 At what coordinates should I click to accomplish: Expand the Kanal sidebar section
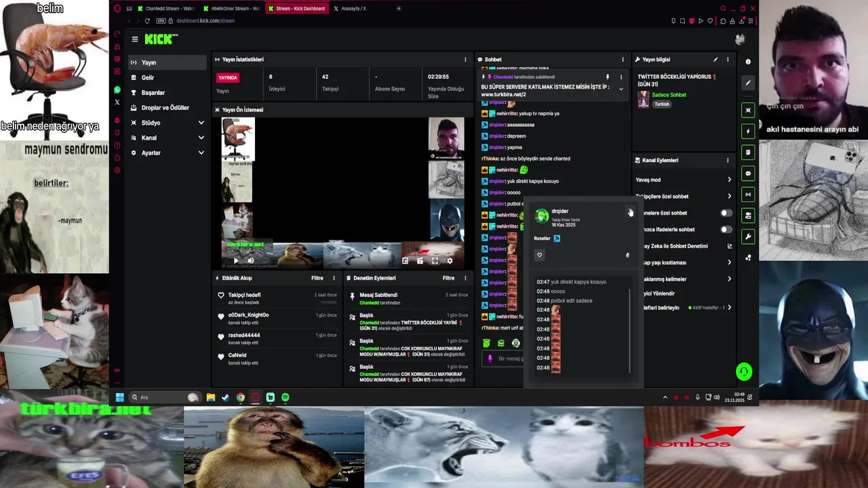pyautogui.click(x=167, y=138)
